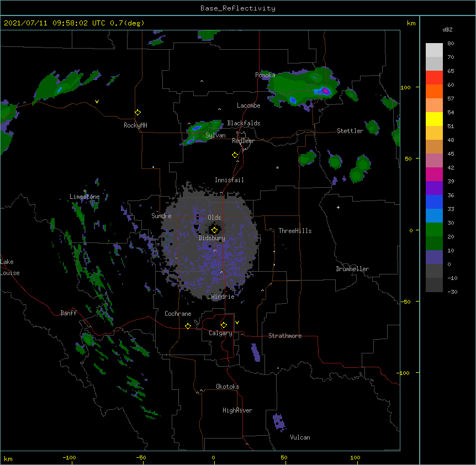Viewport: 476px width, 465px height.
Task: Click the Base_Reflectivity title
Action: pyautogui.click(x=238, y=8)
